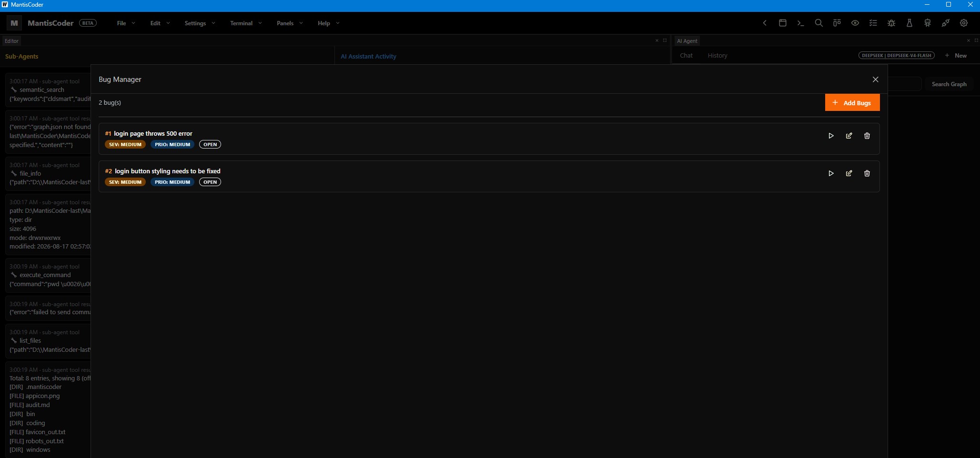
Task: Click PRIO: MEDIUM badge on bug #1
Action: point(172,144)
